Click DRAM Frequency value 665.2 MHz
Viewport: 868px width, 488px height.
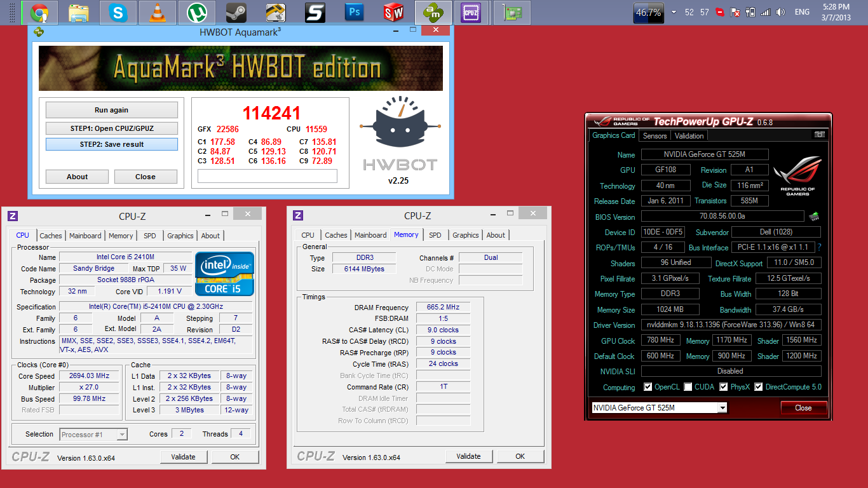pyautogui.click(x=444, y=307)
